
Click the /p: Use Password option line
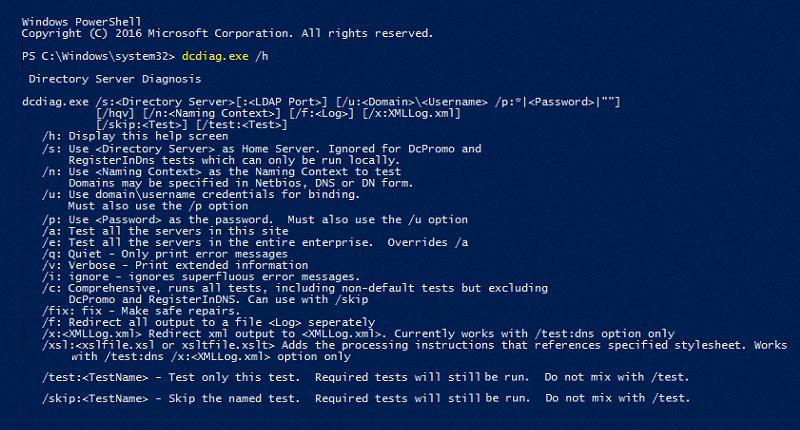[255, 220]
